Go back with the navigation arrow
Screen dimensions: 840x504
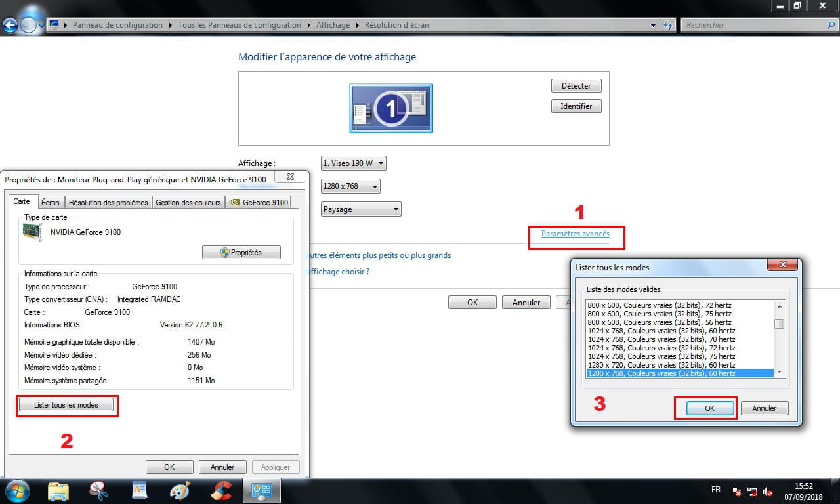coord(10,25)
